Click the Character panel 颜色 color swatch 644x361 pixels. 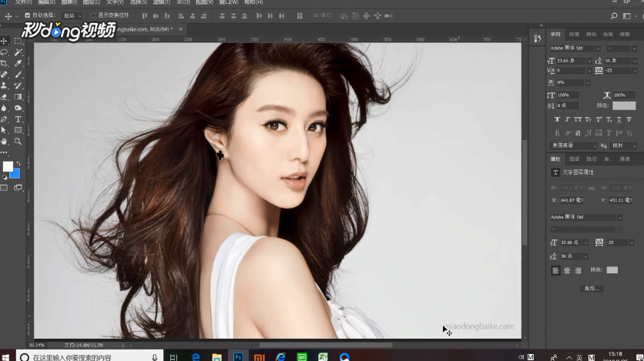click(624, 105)
